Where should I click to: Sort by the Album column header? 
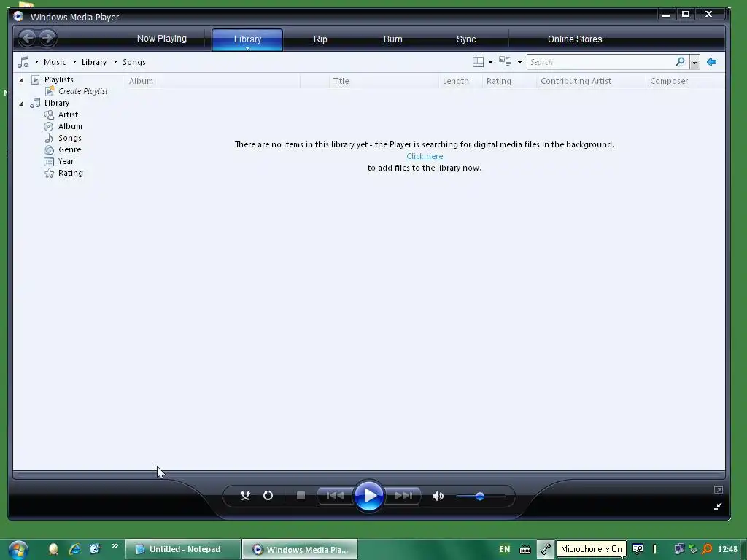pos(212,81)
